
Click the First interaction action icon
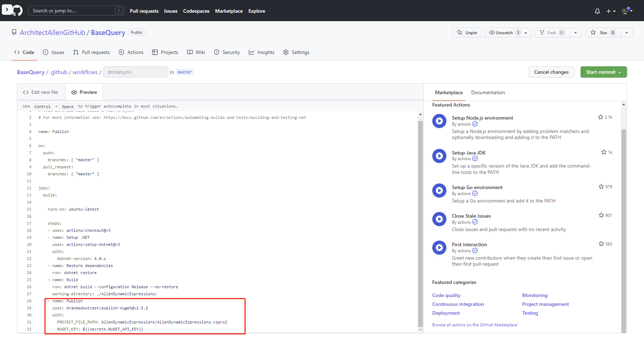(x=439, y=248)
